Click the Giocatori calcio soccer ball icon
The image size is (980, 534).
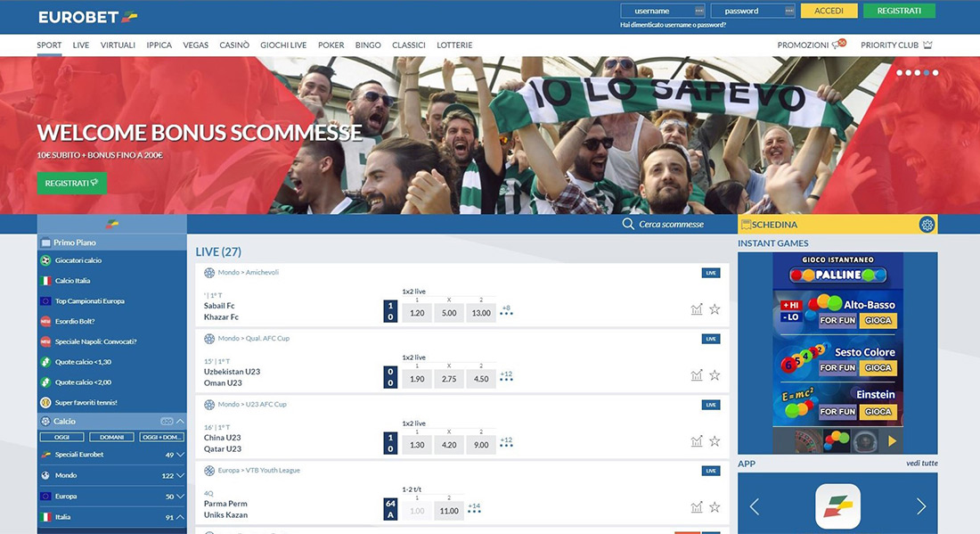point(45,260)
